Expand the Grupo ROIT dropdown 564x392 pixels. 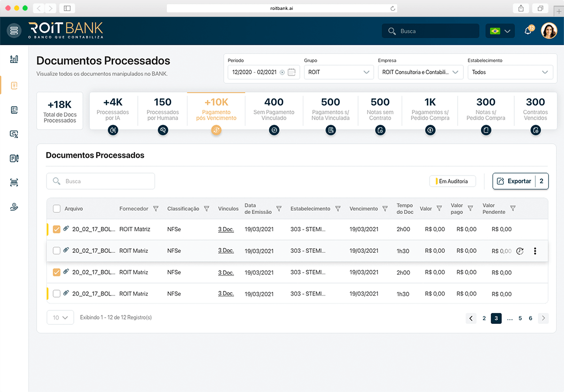coord(338,72)
